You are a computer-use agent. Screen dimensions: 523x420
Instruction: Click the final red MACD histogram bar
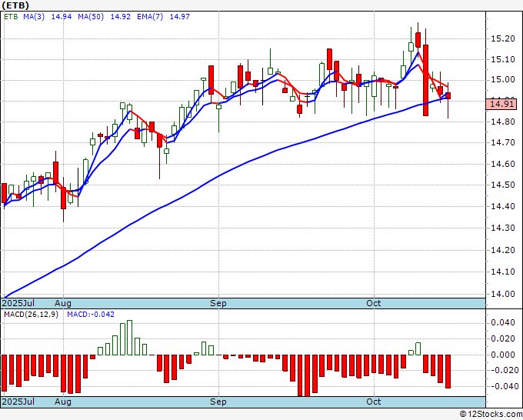[448, 372]
